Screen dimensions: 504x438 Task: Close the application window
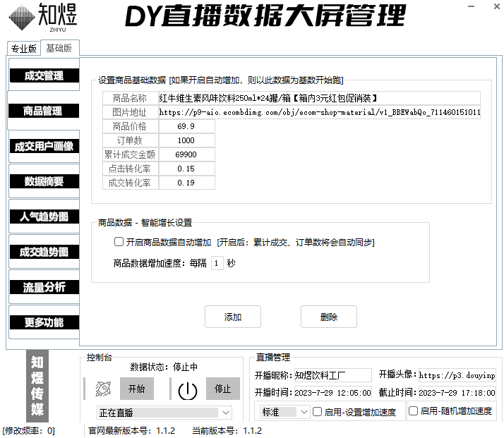[x=497, y=6]
